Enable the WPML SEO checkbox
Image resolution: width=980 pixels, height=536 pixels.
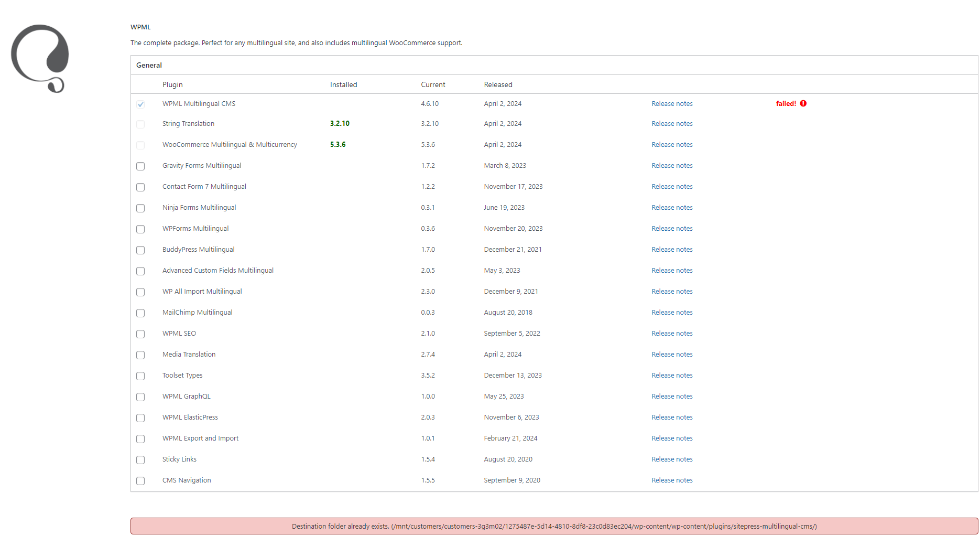(140, 334)
